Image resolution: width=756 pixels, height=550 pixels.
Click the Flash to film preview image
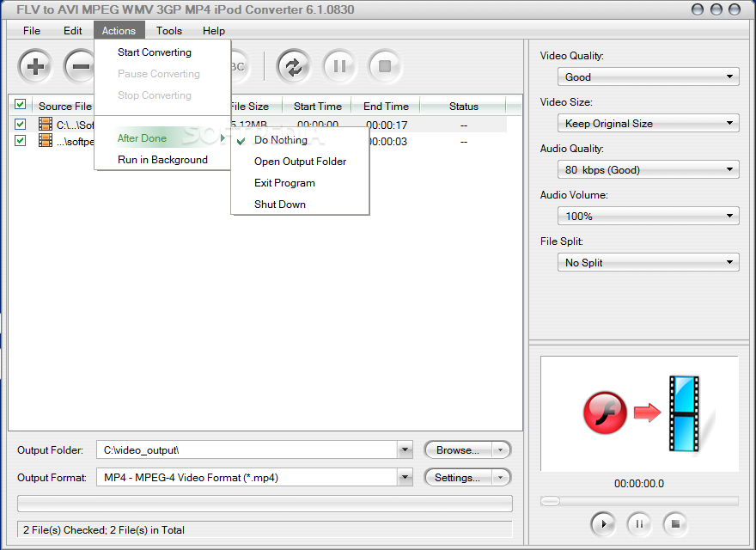click(x=639, y=413)
